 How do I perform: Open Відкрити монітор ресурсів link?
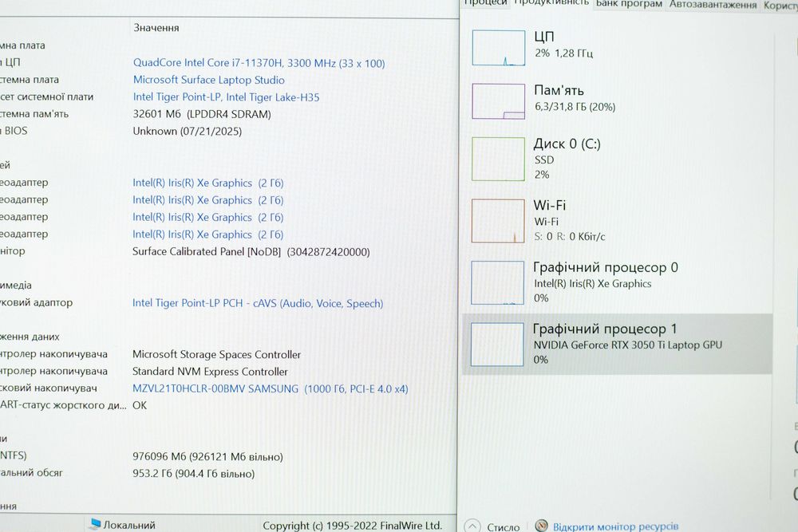(x=616, y=527)
